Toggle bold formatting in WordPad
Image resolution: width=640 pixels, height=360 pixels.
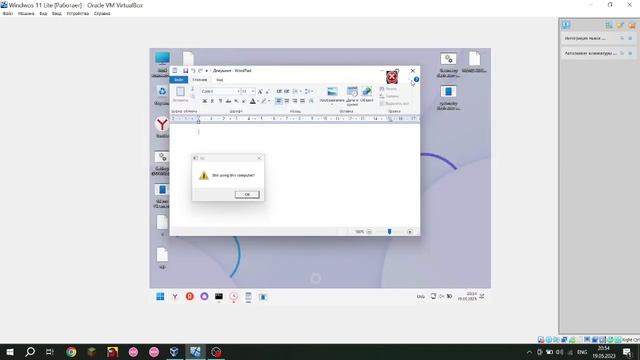204,101
